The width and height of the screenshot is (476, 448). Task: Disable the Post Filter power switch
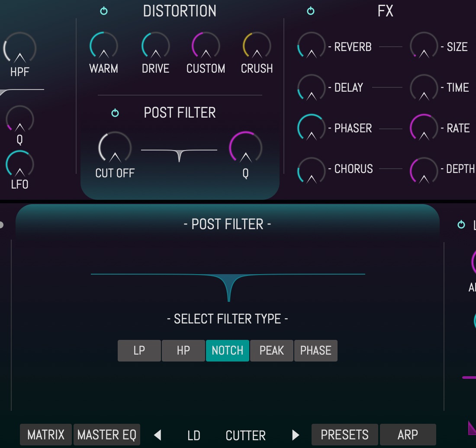pos(115,113)
